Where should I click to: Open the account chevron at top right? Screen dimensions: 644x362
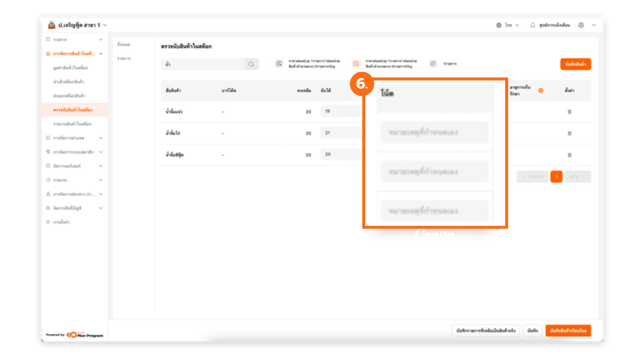[594, 25]
